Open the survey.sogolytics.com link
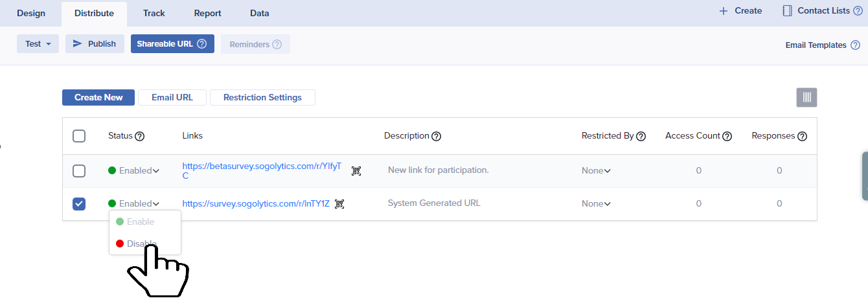868x307 pixels. (255, 204)
